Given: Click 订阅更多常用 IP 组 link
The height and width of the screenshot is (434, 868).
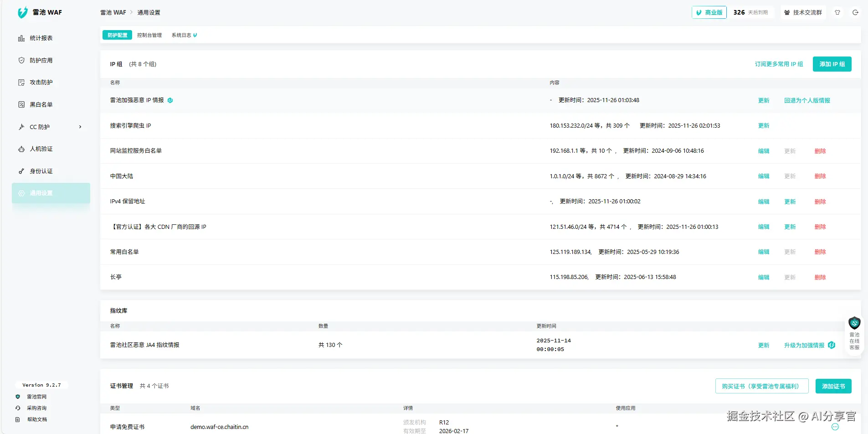Looking at the screenshot, I should [x=779, y=64].
